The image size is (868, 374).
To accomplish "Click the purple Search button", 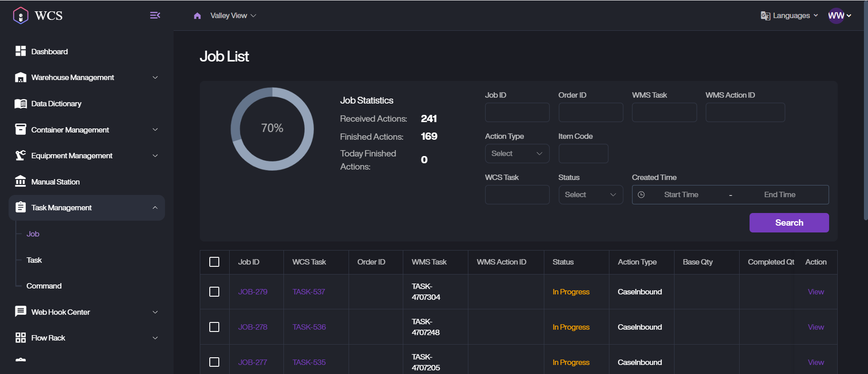I will [x=789, y=223].
